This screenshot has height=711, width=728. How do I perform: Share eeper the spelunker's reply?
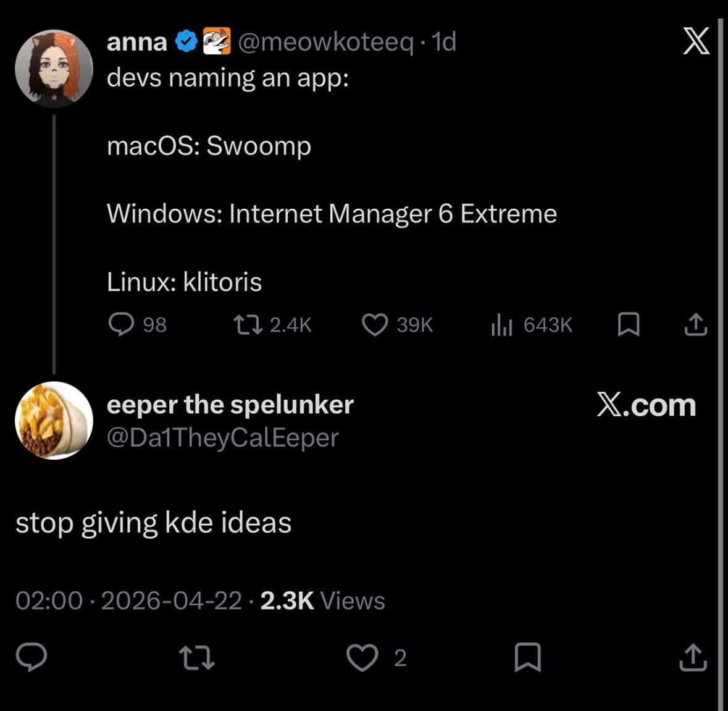693,657
